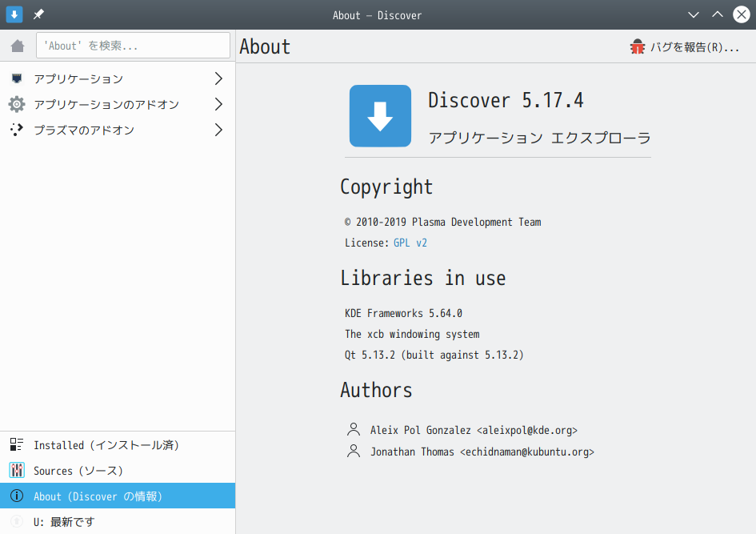Click the person icon beside Aleix Pol Gonzalez
The width and height of the screenshot is (756, 534).
pyautogui.click(x=354, y=429)
